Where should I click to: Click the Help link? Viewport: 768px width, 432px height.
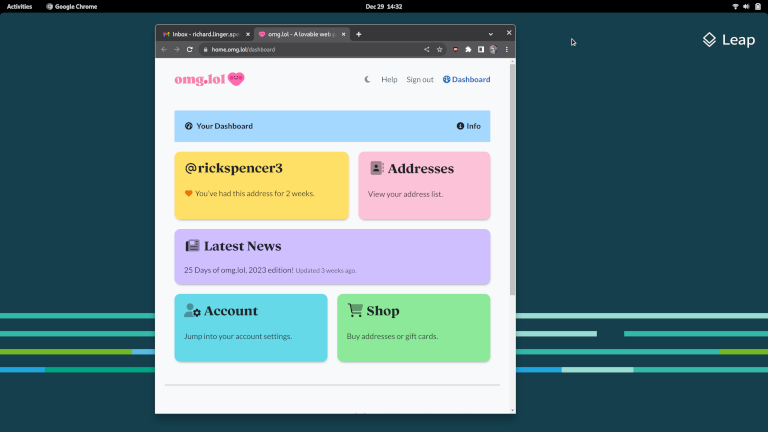[389, 79]
